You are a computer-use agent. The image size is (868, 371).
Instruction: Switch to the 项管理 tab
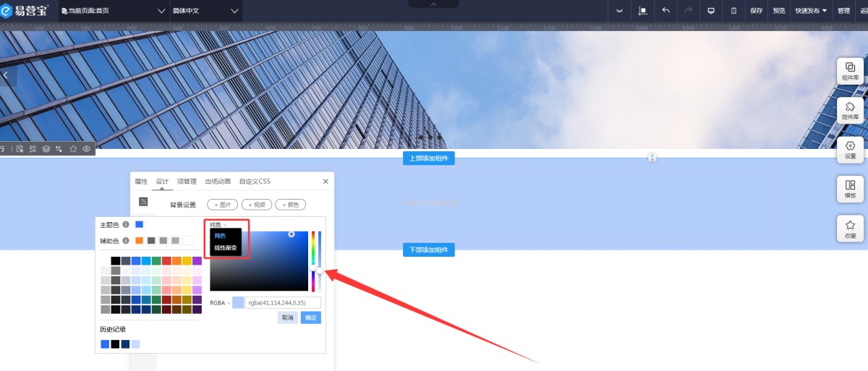[187, 182]
